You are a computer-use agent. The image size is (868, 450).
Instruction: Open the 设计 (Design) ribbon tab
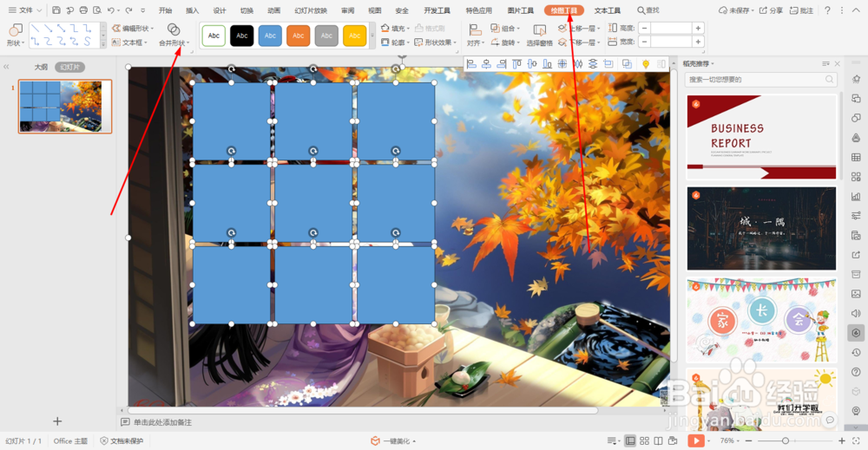click(x=220, y=10)
